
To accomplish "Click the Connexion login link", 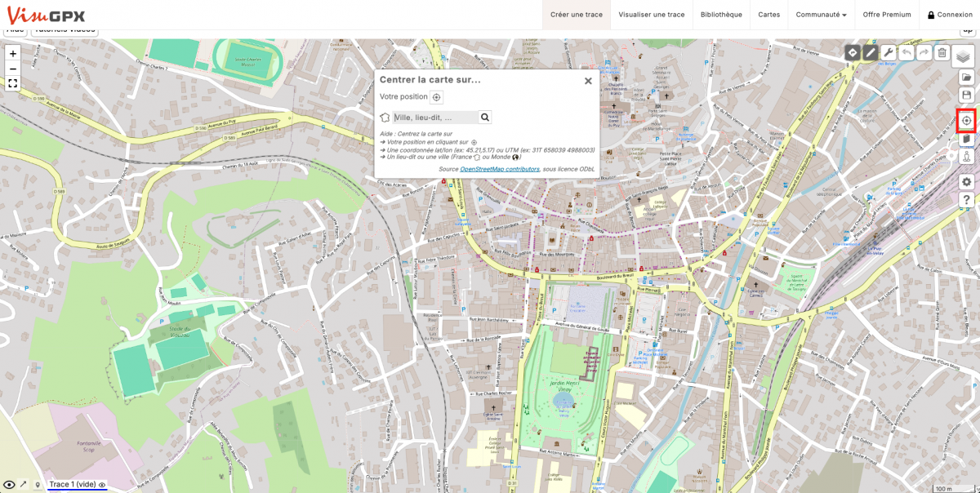I will point(949,15).
